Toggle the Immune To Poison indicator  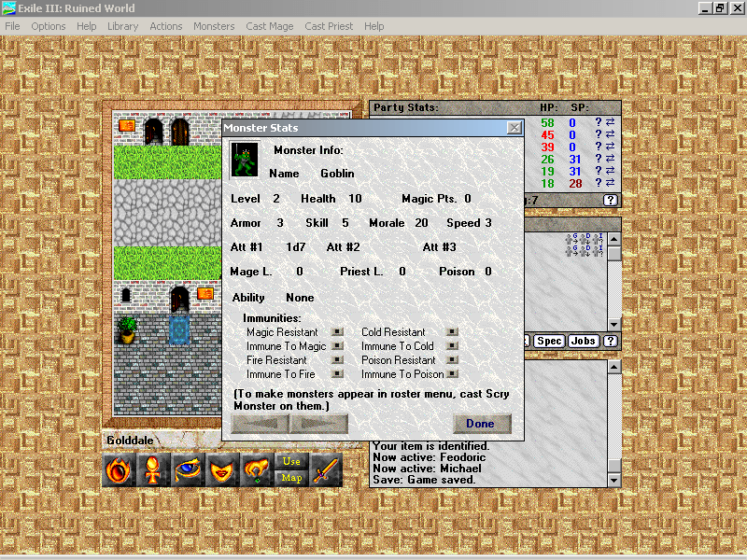(453, 374)
